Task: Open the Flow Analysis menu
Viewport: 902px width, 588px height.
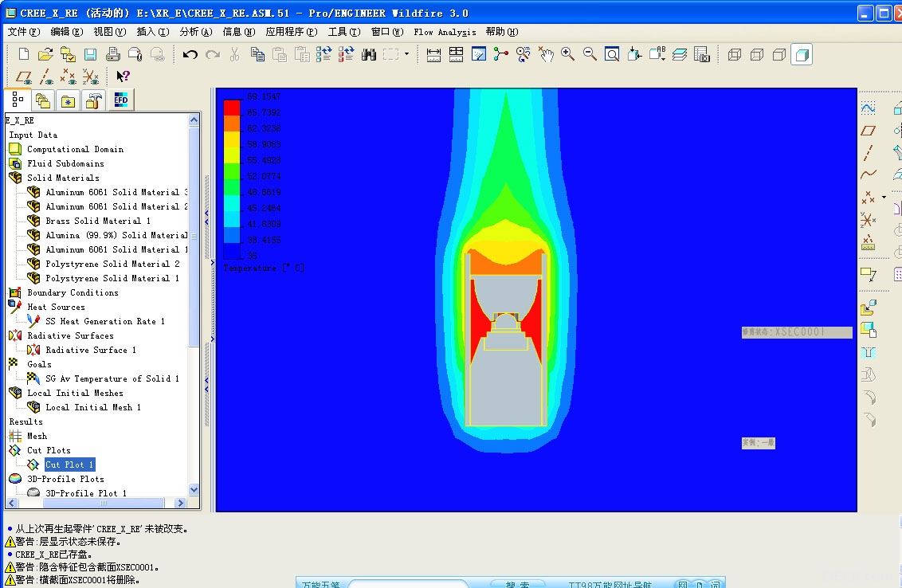Action: pos(445,32)
